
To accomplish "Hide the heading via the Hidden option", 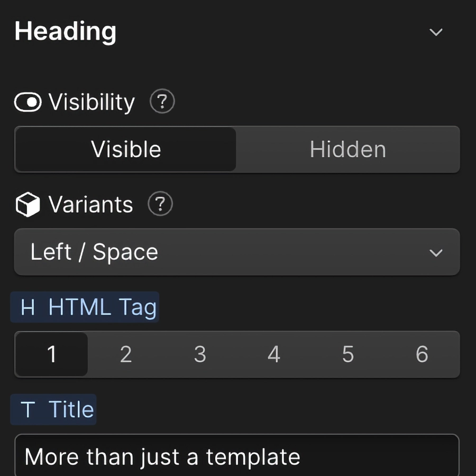I will click(348, 149).
